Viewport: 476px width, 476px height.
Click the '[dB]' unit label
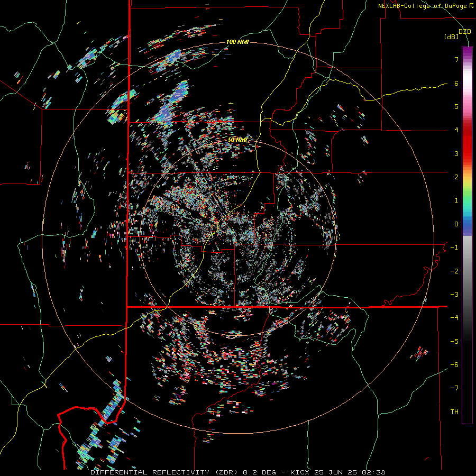coord(451,36)
